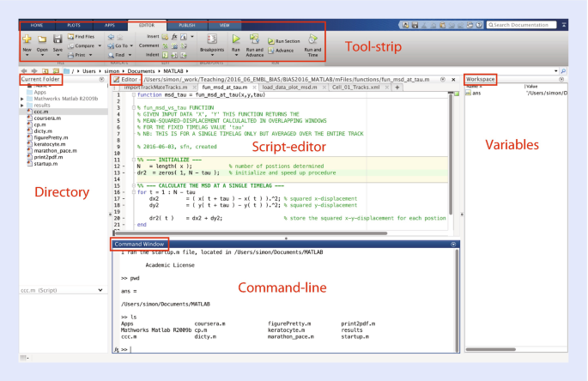
Task: Click the help question mark icon
Action: tap(479, 25)
